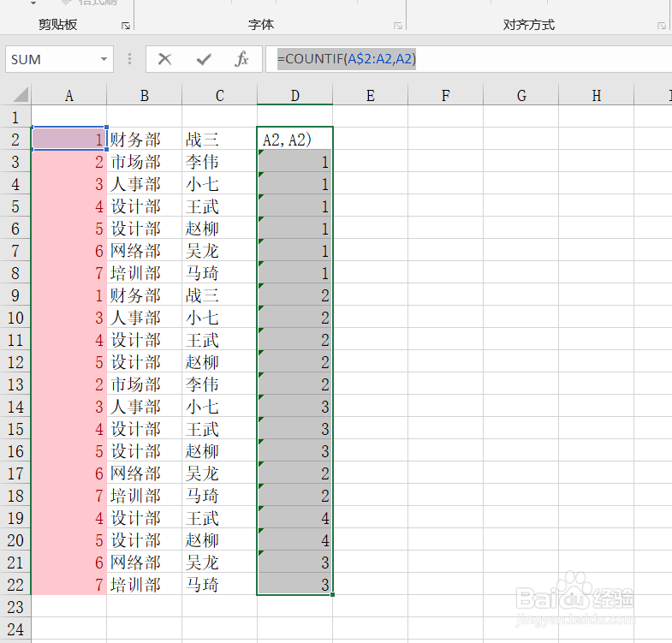Screen dimensions: 672x643
Task: Click cell D2 showing A2,A2)
Action: coord(294,139)
